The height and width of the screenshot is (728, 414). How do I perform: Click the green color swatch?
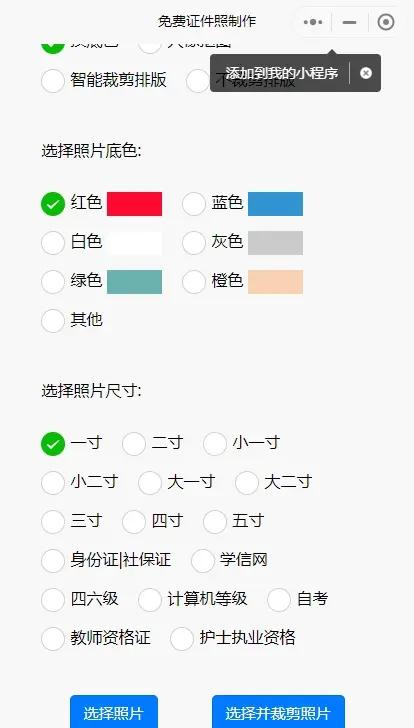(x=135, y=282)
